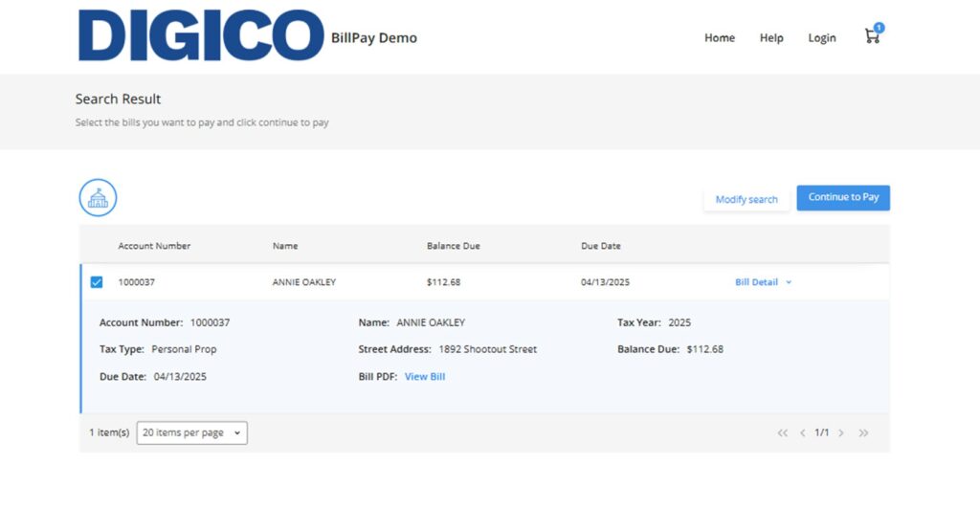Open the Login menu item
980x531 pixels.
coord(822,38)
